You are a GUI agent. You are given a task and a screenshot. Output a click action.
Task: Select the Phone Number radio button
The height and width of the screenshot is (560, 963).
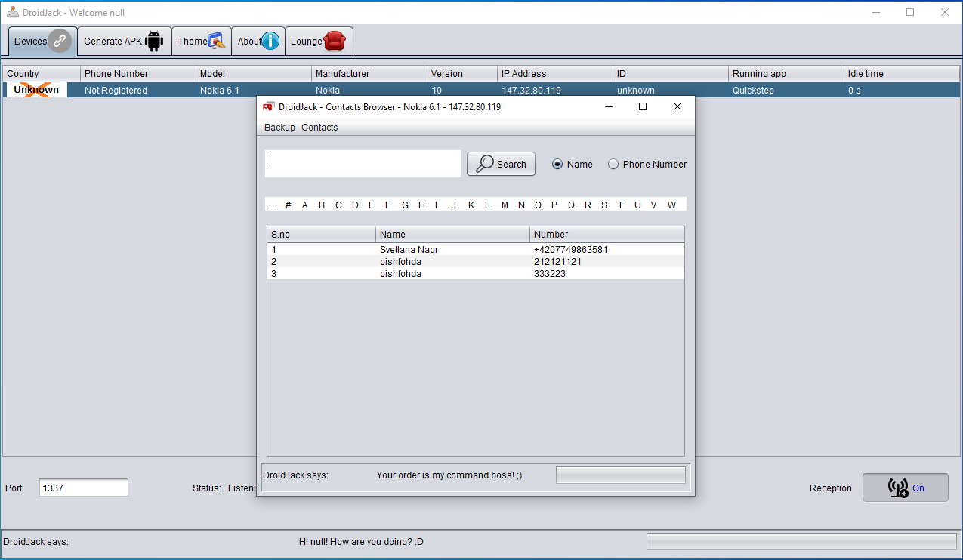pyautogui.click(x=647, y=164)
